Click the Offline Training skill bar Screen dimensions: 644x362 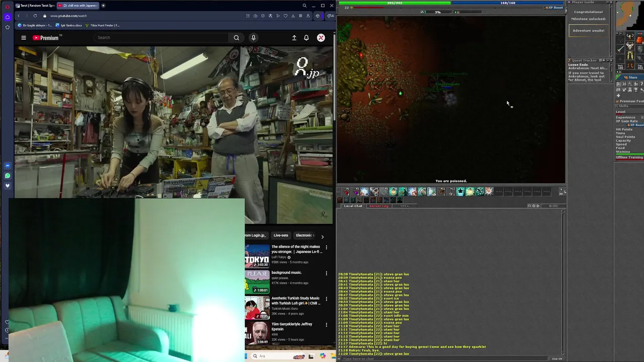[629, 157]
